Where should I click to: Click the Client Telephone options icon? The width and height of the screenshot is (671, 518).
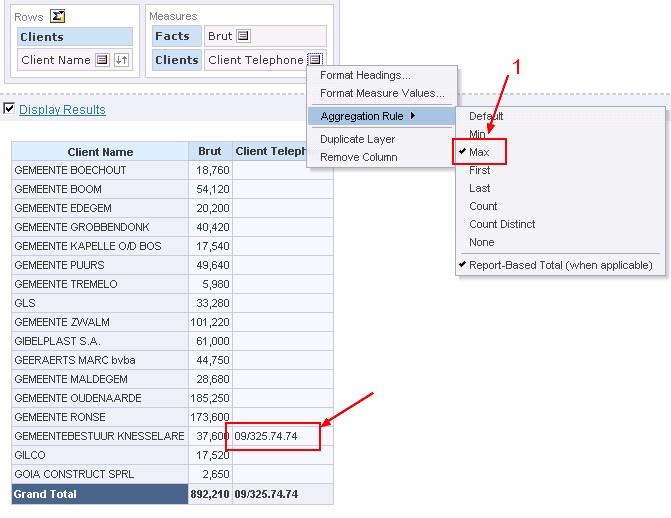[314, 60]
